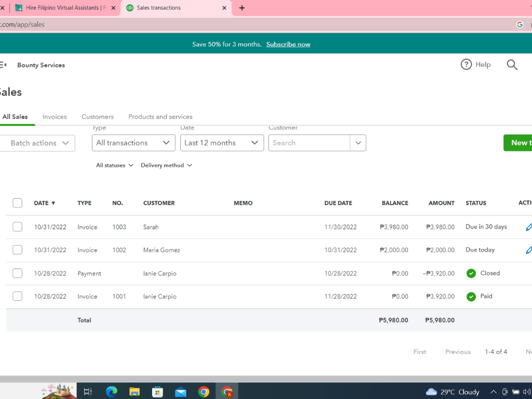Screen dimensions: 532x399
Task: Open Task View from the taskbar
Action: pyautogui.click(x=87, y=392)
